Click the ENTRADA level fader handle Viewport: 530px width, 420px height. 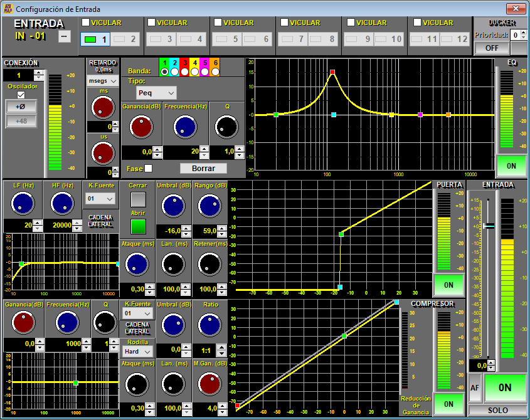coord(489,226)
